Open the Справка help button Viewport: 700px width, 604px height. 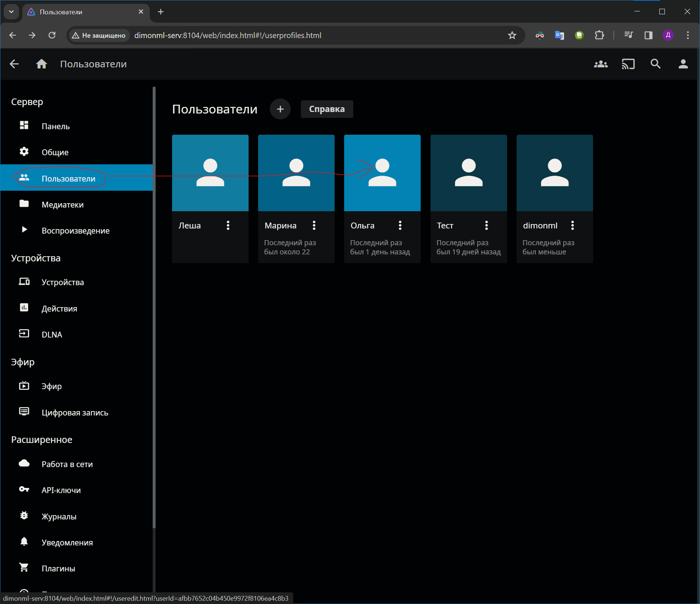[x=327, y=109]
